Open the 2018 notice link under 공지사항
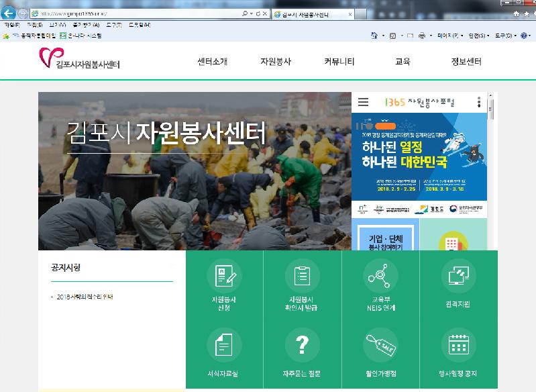Viewport: 536px width, 392px height. [85, 297]
